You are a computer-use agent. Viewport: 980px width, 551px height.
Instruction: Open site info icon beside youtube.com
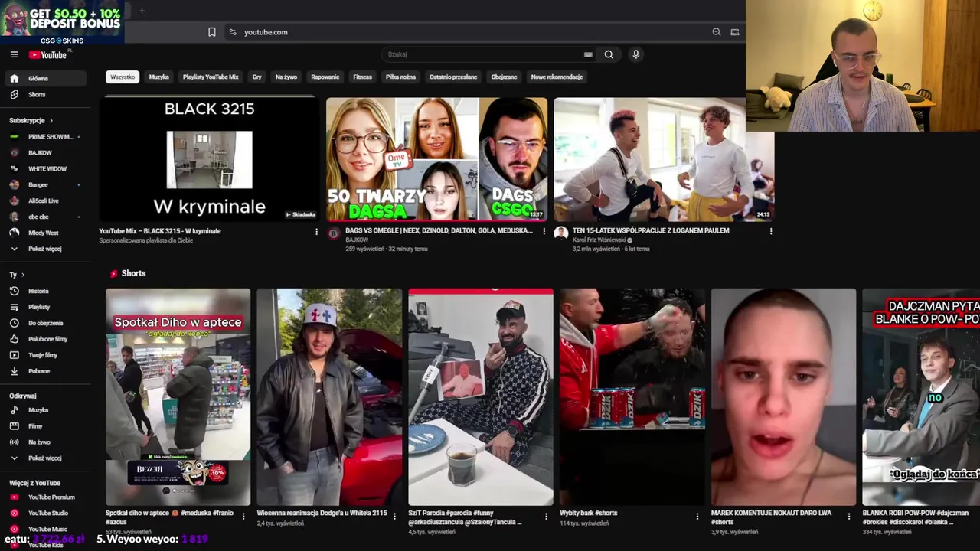point(233,32)
